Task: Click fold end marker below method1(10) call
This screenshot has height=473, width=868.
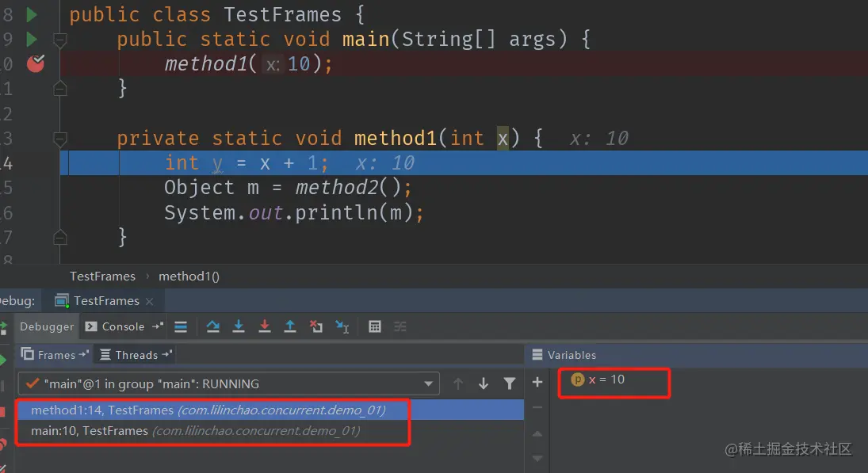Action: (x=59, y=89)
